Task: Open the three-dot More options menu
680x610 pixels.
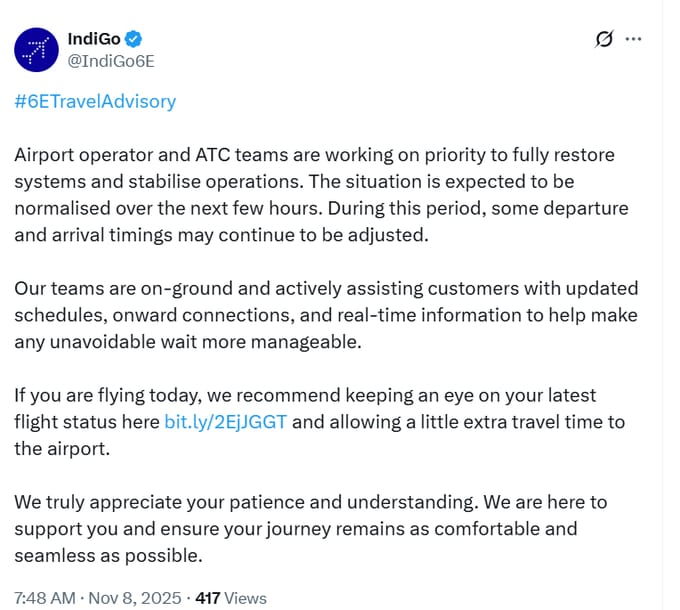Action: 633,39
